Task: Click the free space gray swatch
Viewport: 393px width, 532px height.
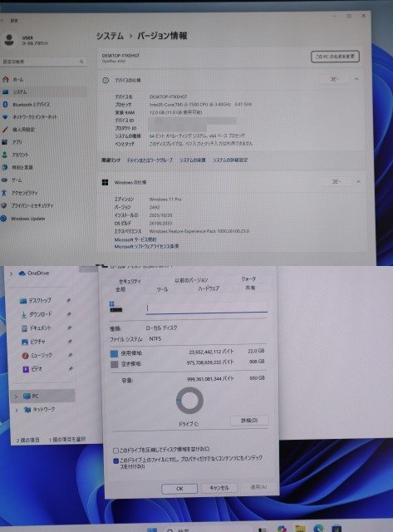Action: tap(115, 364)
